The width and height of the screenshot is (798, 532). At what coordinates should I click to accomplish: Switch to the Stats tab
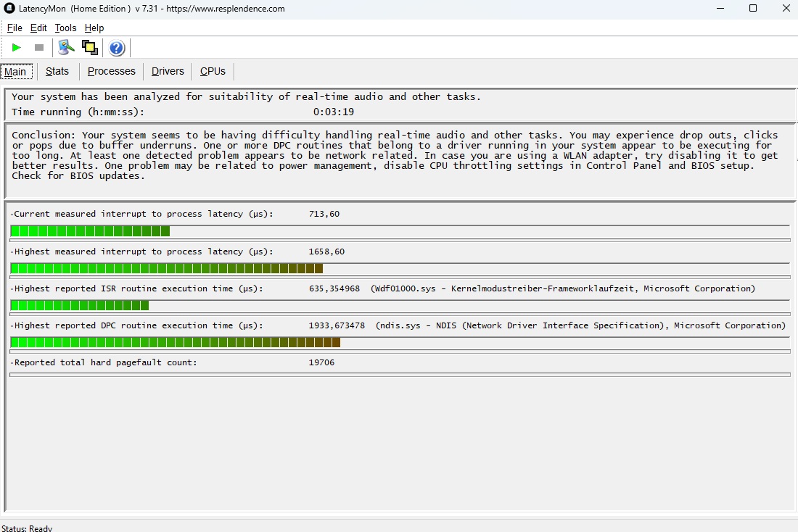[57, 71]
